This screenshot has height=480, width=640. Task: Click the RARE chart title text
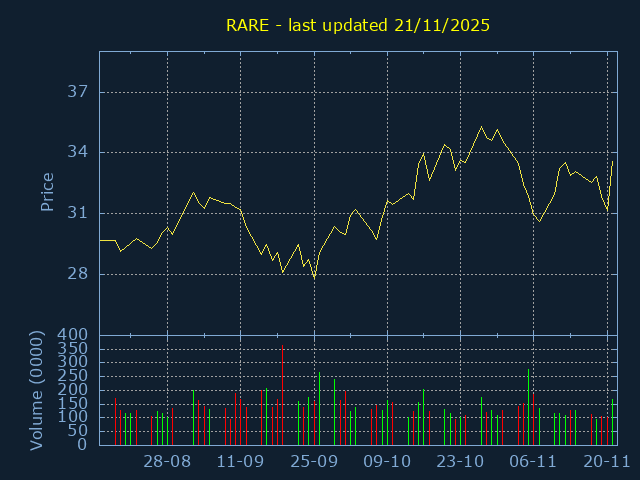click(x=357, y=26)
